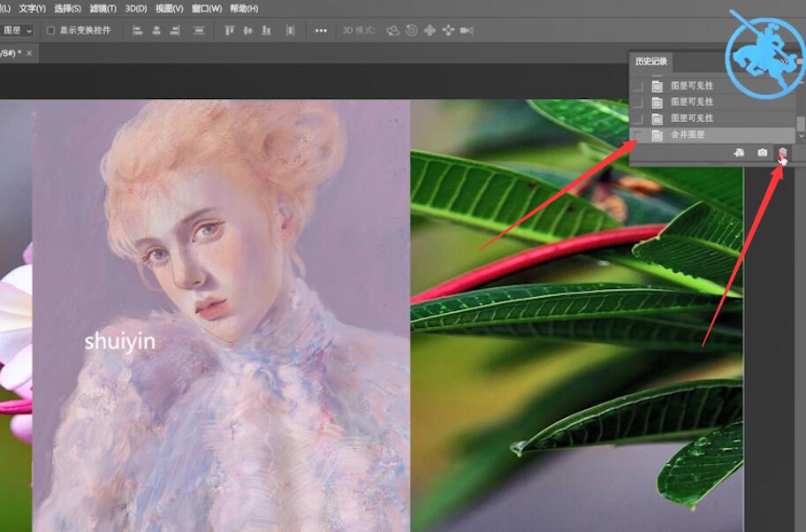Viewport: 806px width, 532px height.
Task: Select 3D zoom camera mode icon
Action: pos(467,31)
